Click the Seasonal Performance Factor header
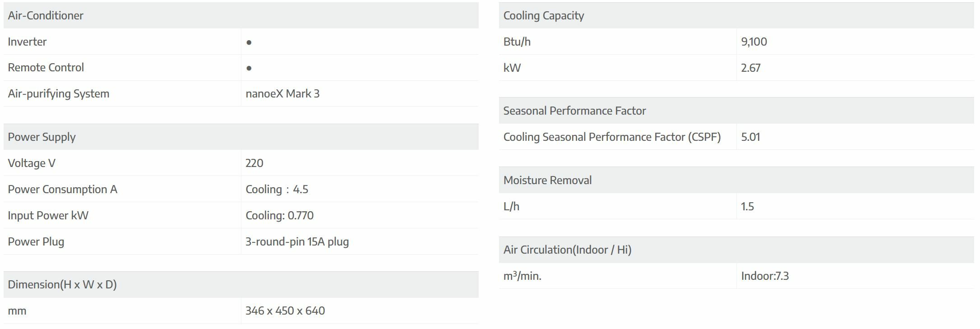980x329 pixels. 574,111
